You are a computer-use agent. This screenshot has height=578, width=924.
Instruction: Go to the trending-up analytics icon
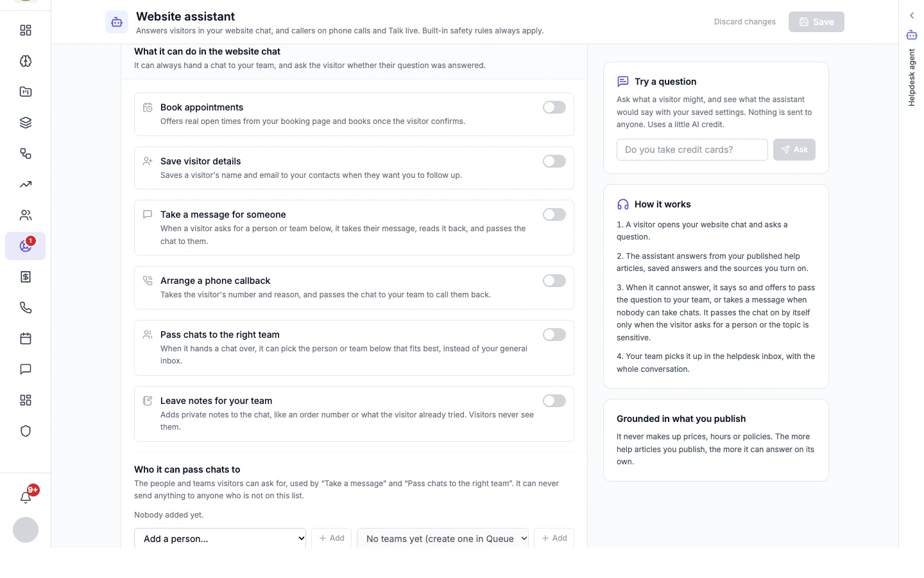pos(26,184)
